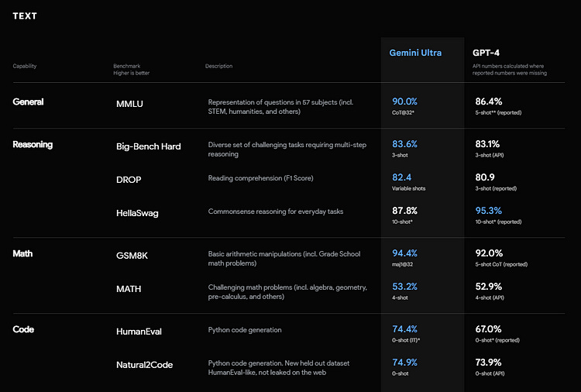581x392 pixels.
Task: Click the '5-shot CoT (reported)' note
Action: [501, 264]
